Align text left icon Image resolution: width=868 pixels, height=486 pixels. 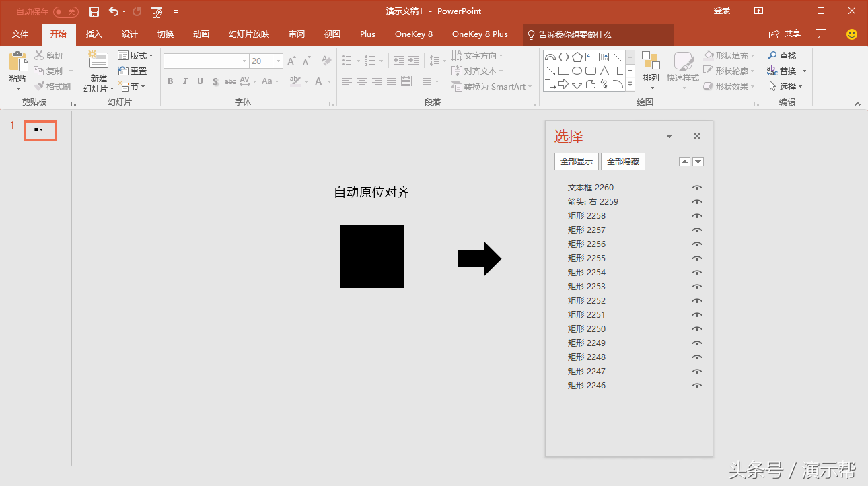347,81
